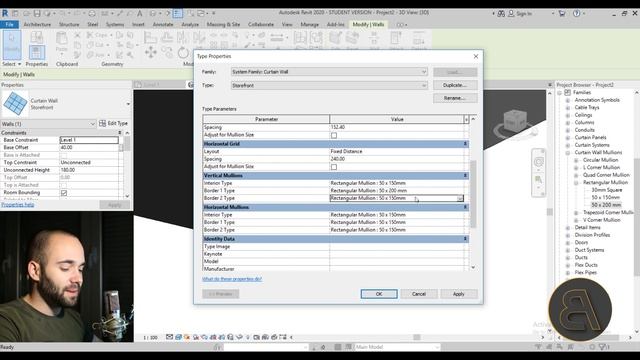Click the Sign In user icon
This screenshot has width=640, height=360.
pos(511,13)
